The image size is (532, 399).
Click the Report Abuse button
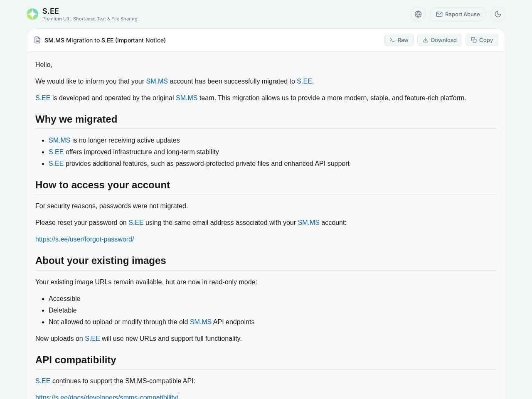(x=458, y=14)
